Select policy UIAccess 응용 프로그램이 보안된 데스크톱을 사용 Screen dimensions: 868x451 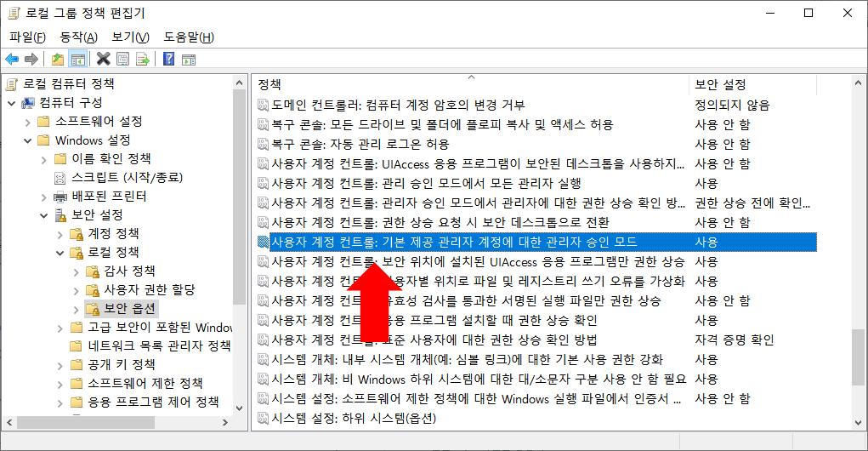478,164
